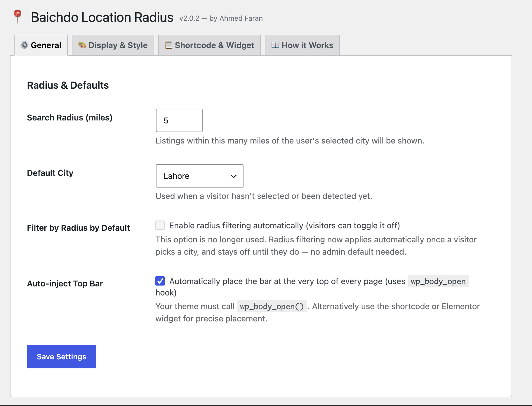Image resolution: width=532 pixels, height=406 pixels.
Task: Click the Search Radius (miles) label
Action: click(70, 118)
